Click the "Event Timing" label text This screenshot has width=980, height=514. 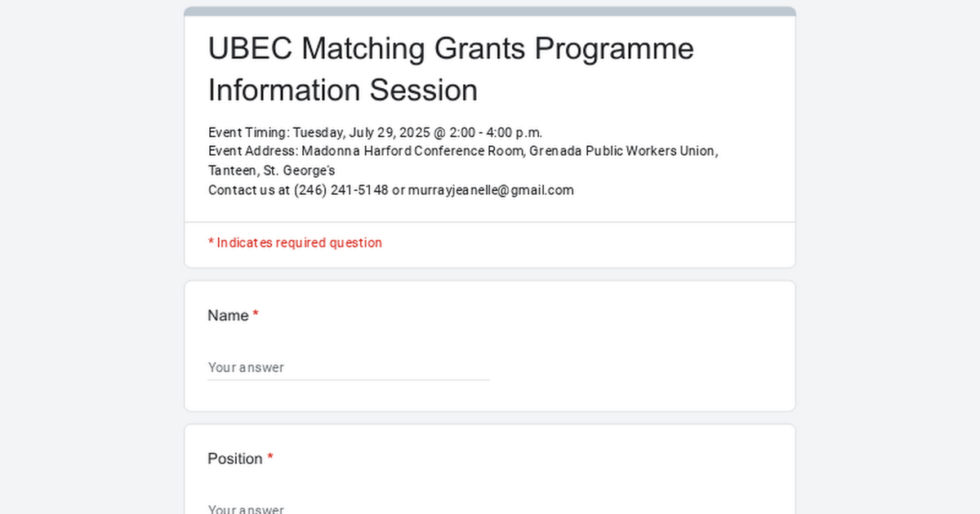pos(248,132)
